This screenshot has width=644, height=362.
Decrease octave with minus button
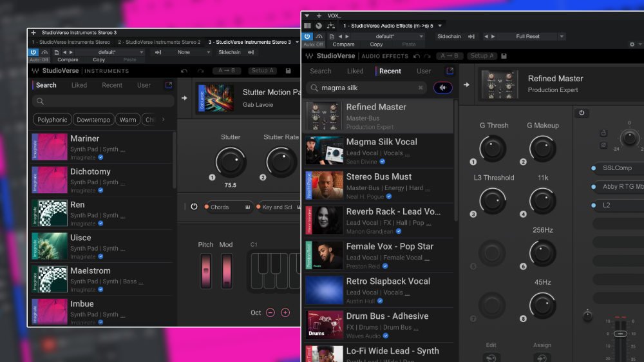click(270, 312)
